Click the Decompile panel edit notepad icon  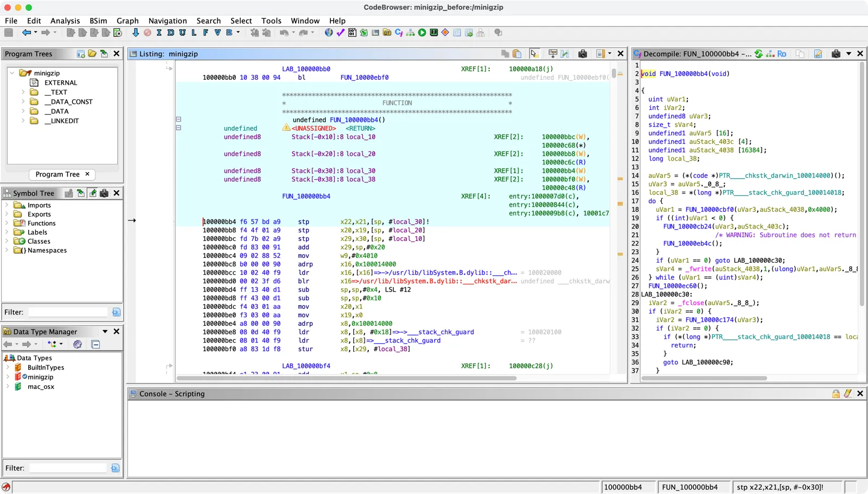(x=818, y=54)
